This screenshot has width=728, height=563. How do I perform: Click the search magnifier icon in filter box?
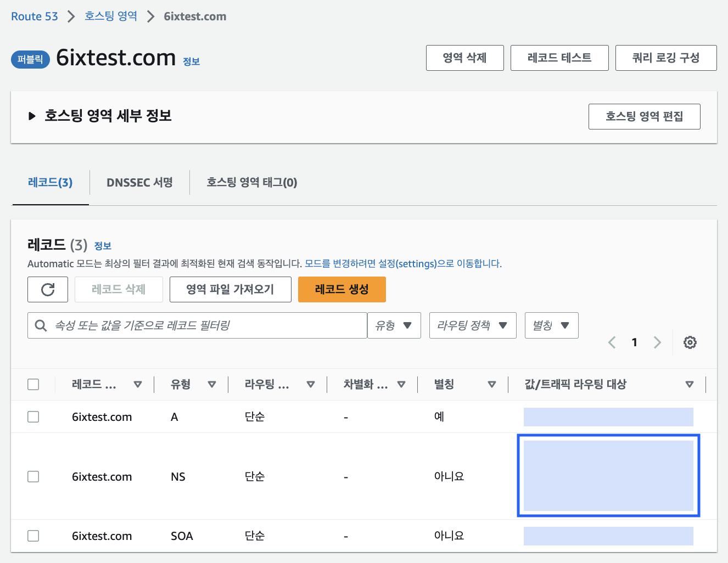[x=41, y=325]
